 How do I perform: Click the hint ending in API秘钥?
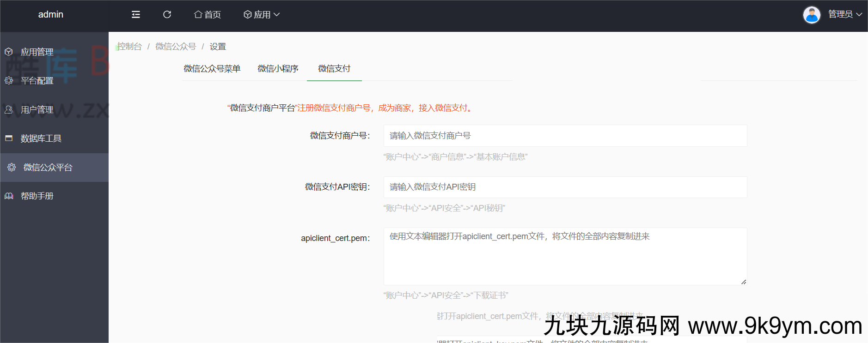point(444,208)
